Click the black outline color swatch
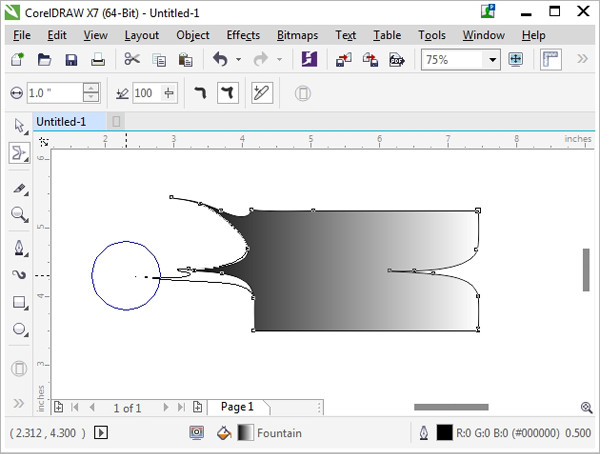 click(x=444, y=433)
